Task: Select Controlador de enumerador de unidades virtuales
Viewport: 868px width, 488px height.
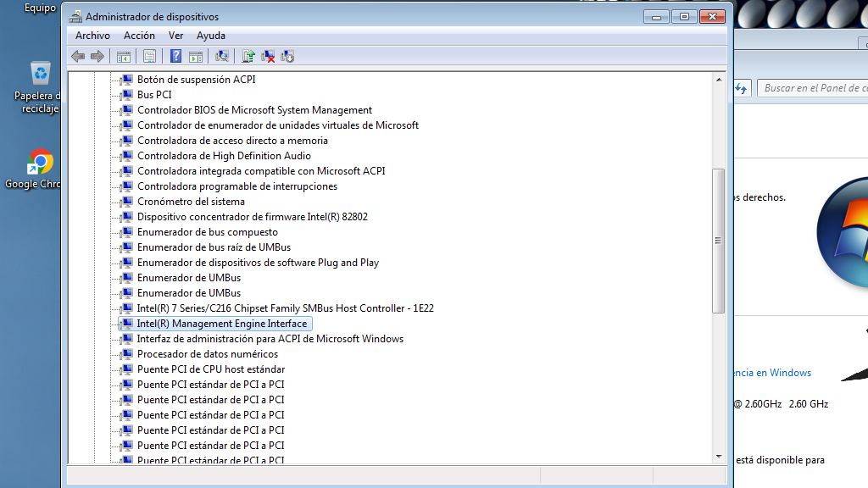Action: 278,125
